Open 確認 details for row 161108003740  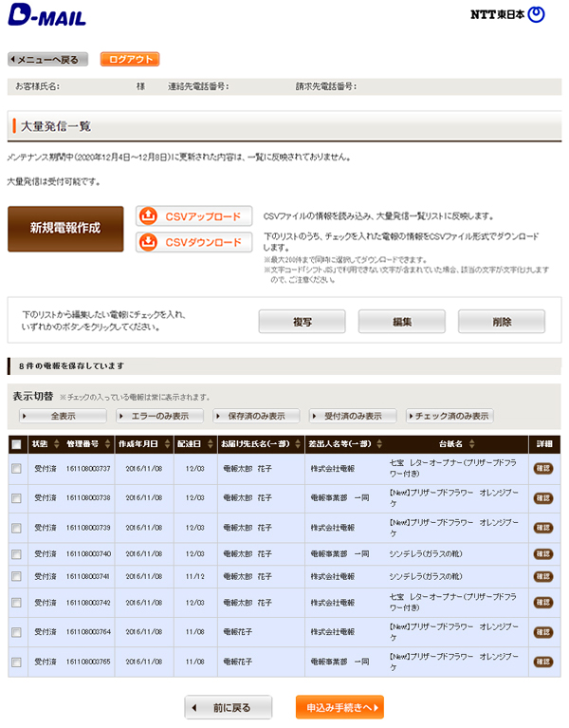[543, 554]
